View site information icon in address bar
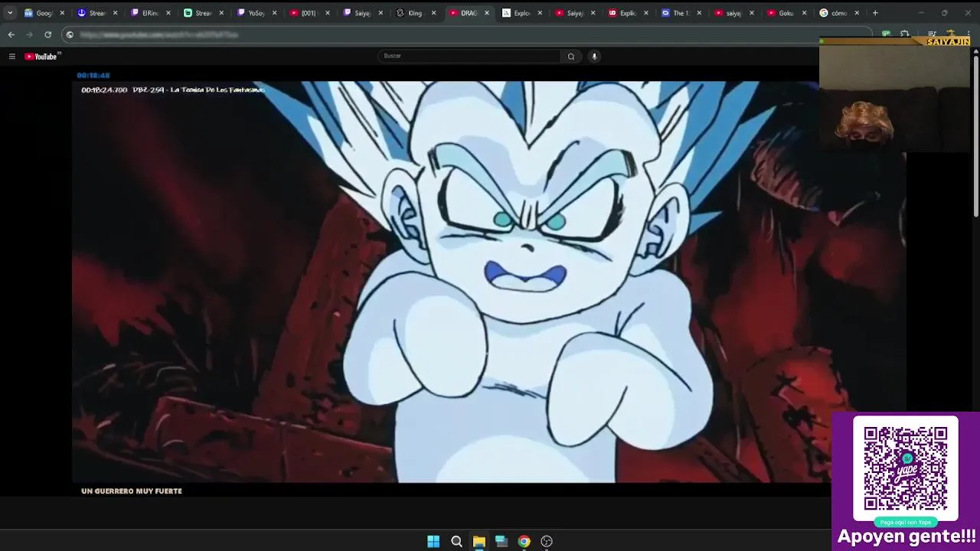 click(70, 34)
